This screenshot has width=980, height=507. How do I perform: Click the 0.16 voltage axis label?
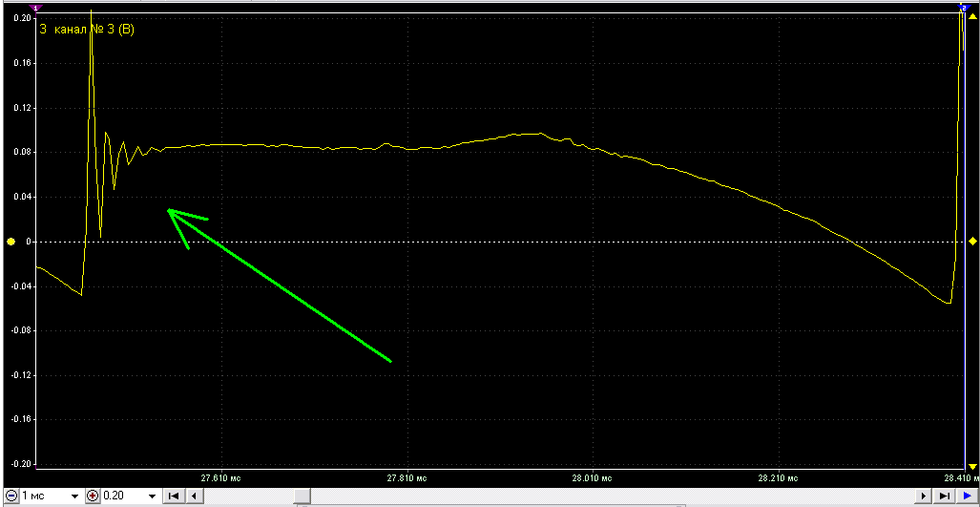[22, 63]
